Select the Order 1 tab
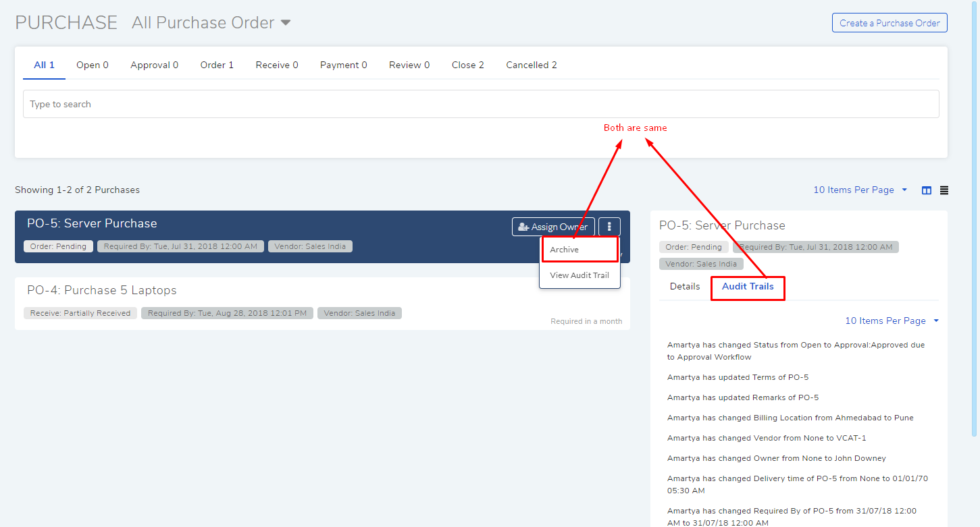 click(217, 65)
